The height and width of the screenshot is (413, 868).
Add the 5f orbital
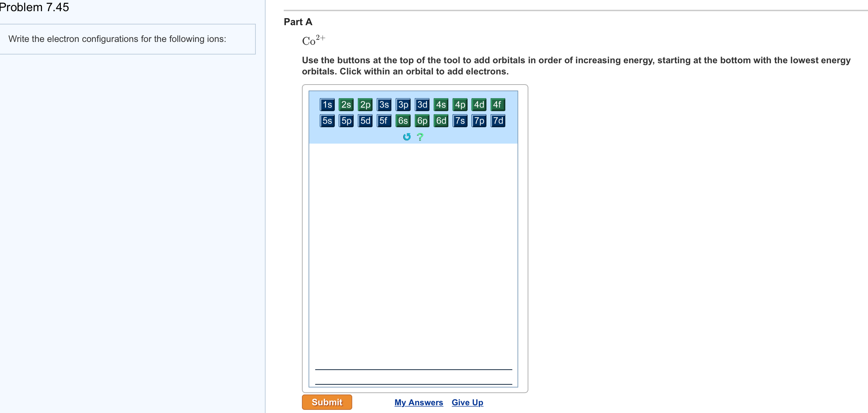pos(384,121)
